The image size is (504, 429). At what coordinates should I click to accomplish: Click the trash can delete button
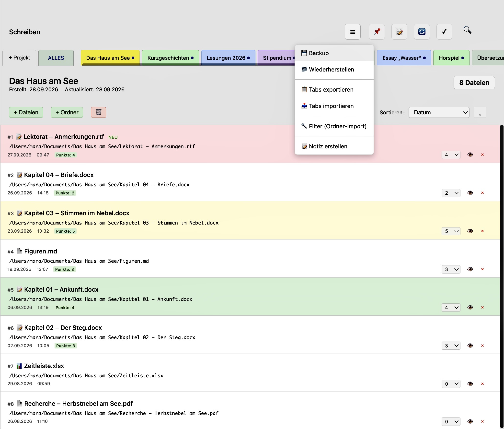99,112
